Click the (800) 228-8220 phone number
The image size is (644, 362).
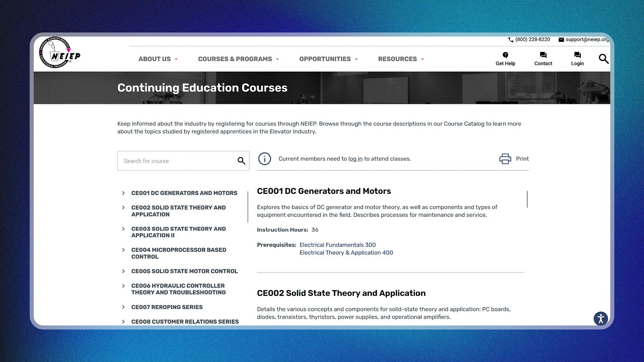coord(533,39)
